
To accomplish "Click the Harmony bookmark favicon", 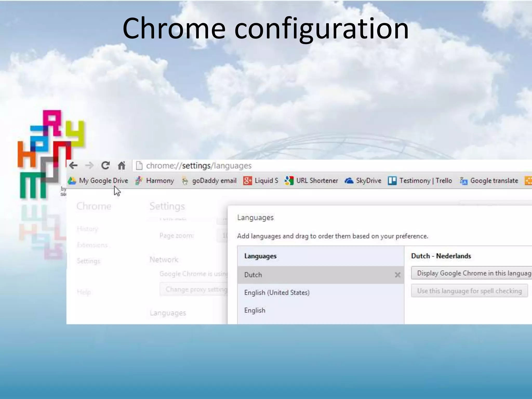I will click(138, 181).
